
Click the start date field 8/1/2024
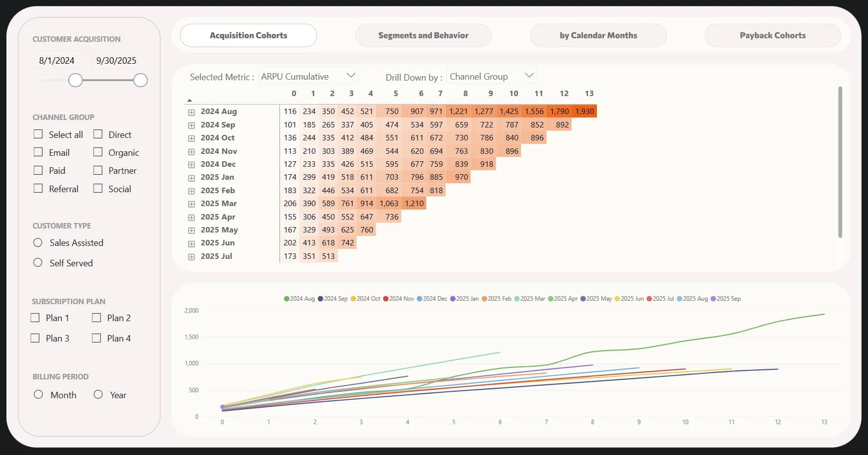point(57,60)
